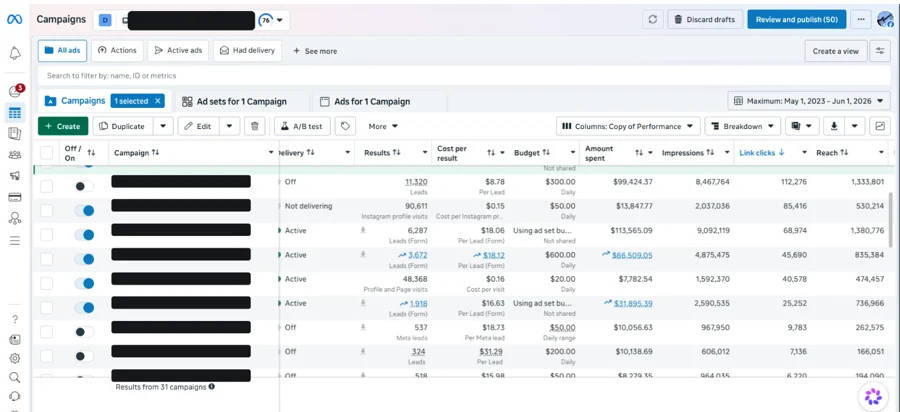Tick checkbox for the 11,320 Leads row
The image size is (900, 412).
[x=46, y=186]
